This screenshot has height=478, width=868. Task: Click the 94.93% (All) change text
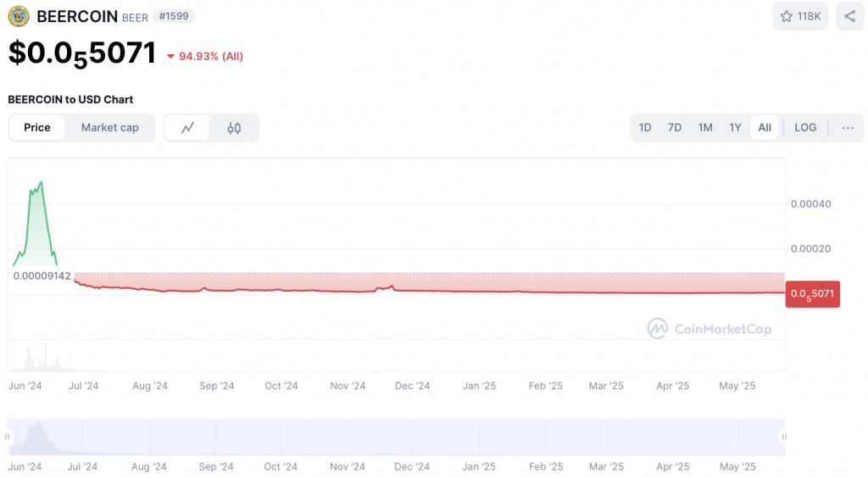tap(211, 57)
